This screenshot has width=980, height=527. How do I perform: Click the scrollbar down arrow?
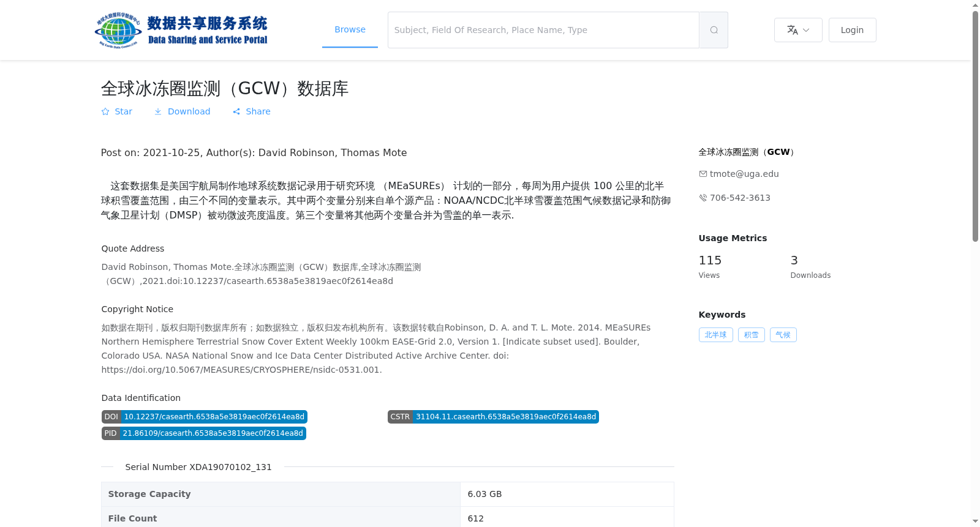point(975,521)
